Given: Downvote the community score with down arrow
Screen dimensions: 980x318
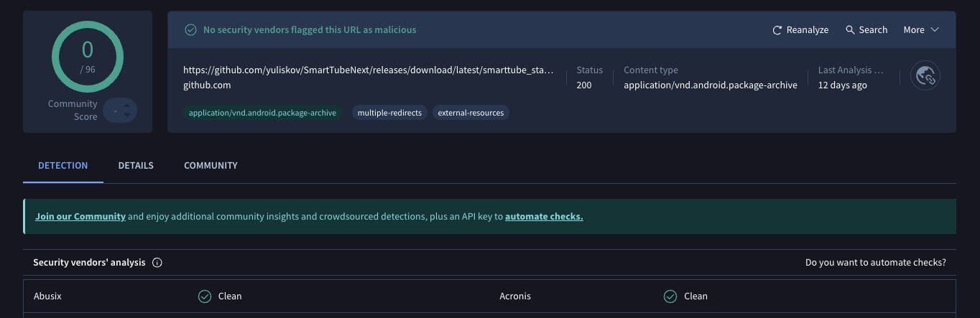Looking at the screenshot, I should coord(127,115).
